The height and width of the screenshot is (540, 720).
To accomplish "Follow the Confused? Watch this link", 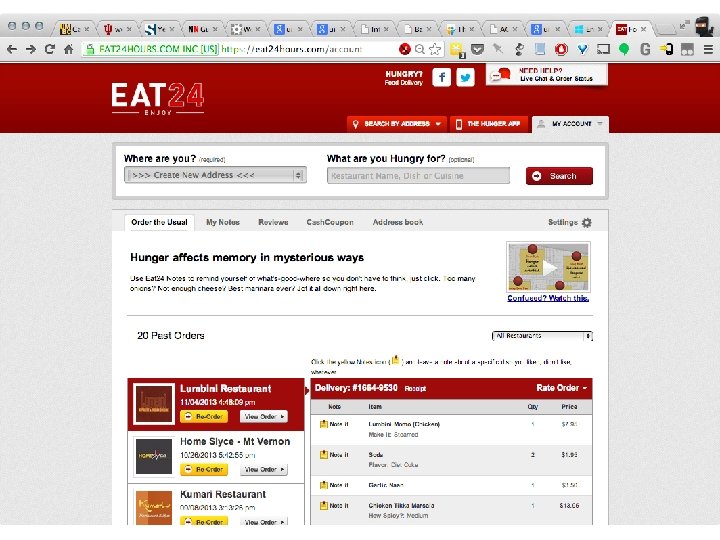I will click(x=548, y=298).
